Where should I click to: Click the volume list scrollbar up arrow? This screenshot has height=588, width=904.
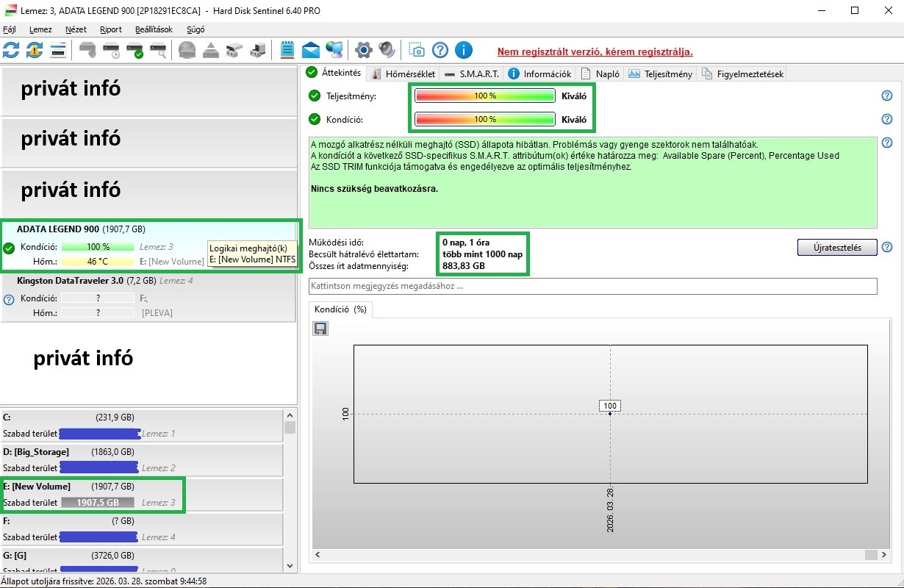point(290,415)
